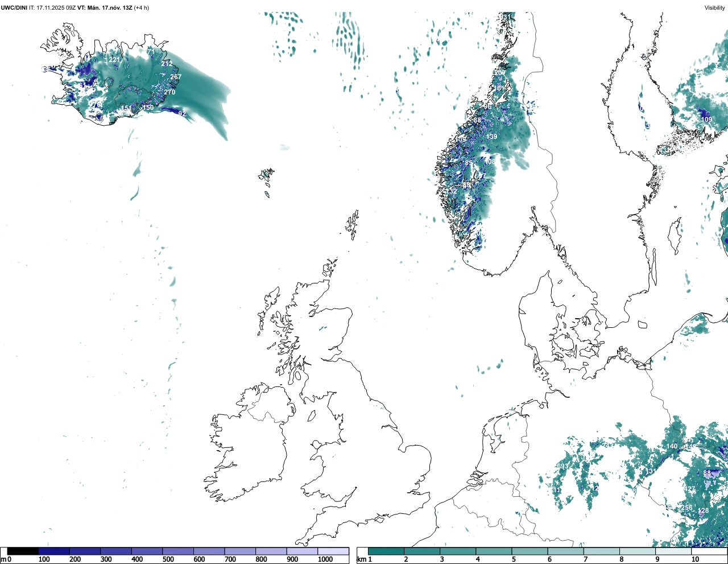
Task: Select the 800–900 m pale lavender swatch
Action: point(271,551)
